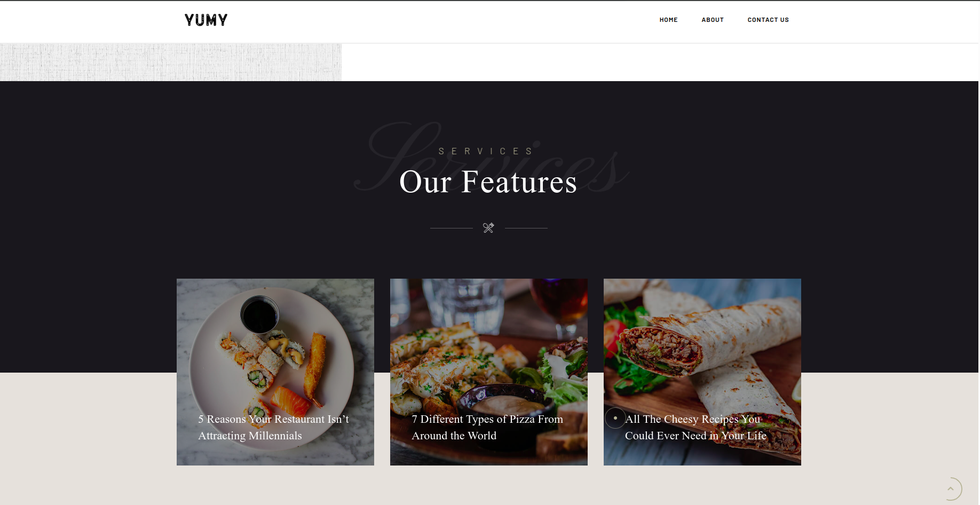Viewport: 980px width, 505px height.
Task: Click the YUMY logo
Action: click(206, 20)
